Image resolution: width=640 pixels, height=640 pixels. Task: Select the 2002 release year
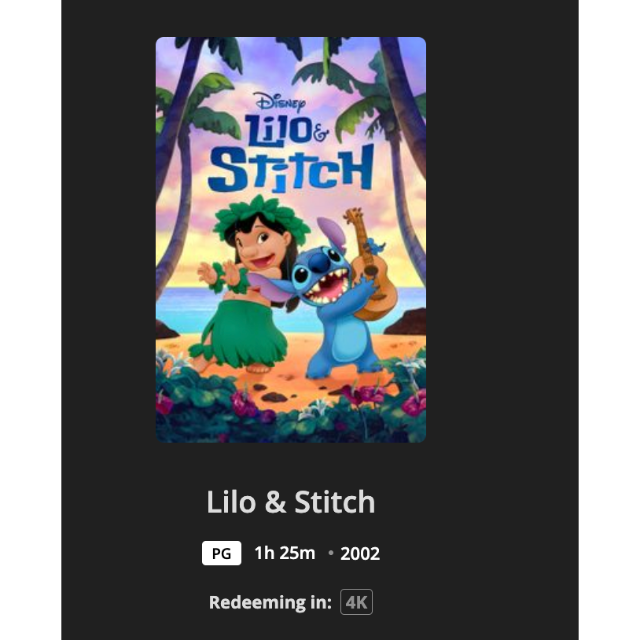(x=360, y=553)
